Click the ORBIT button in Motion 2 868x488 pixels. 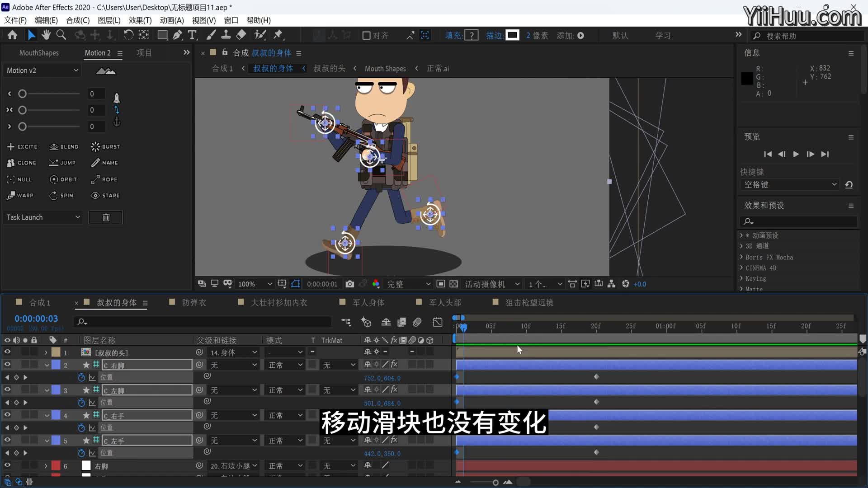(63, 179)
